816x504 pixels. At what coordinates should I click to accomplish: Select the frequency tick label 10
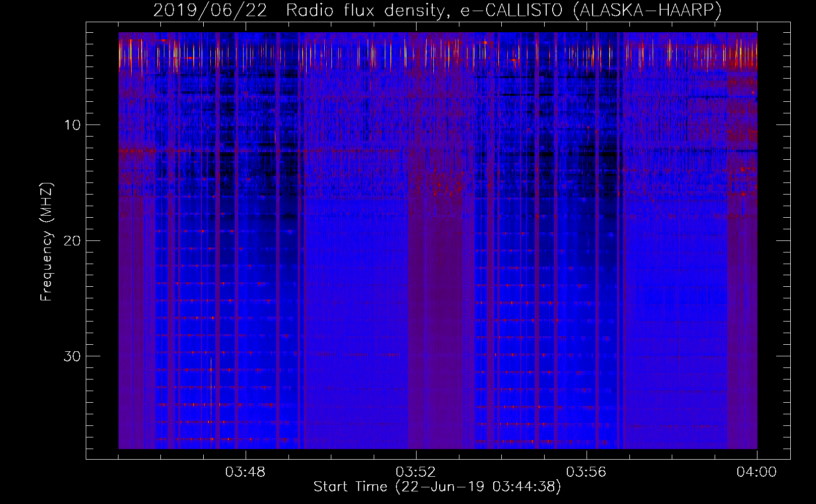tap(73, 125)
